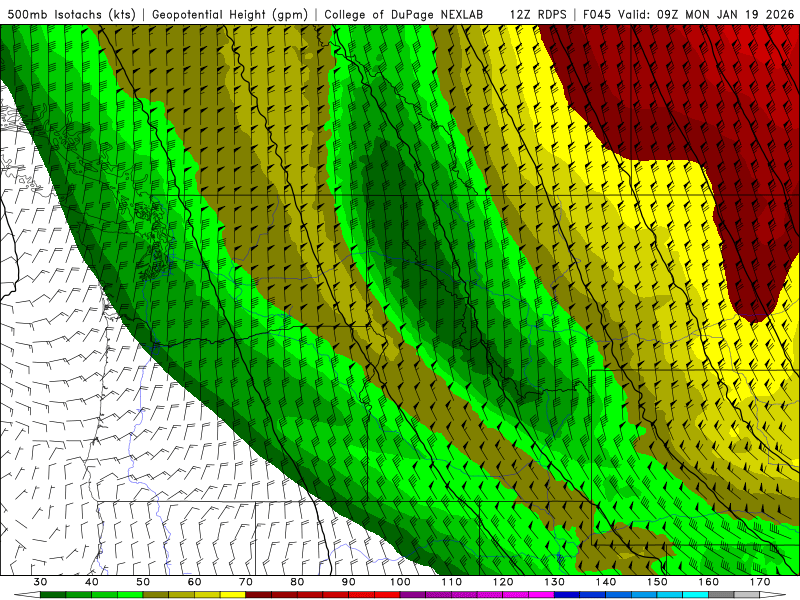Select the dark maroon swatch starting at 70
Viewport: 800px width, 600px height.
click(259, 595)
